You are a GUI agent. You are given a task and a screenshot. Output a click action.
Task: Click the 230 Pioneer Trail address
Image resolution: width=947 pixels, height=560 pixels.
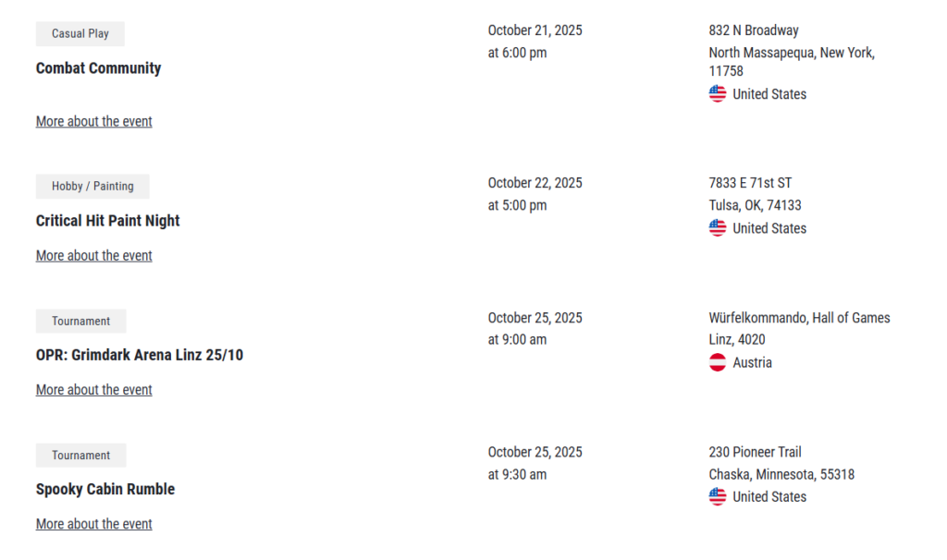click(755, 452)
